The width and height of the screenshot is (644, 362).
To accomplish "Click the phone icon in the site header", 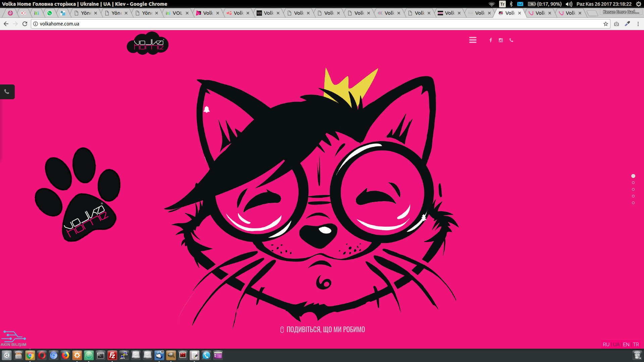I will click(511, 40).
